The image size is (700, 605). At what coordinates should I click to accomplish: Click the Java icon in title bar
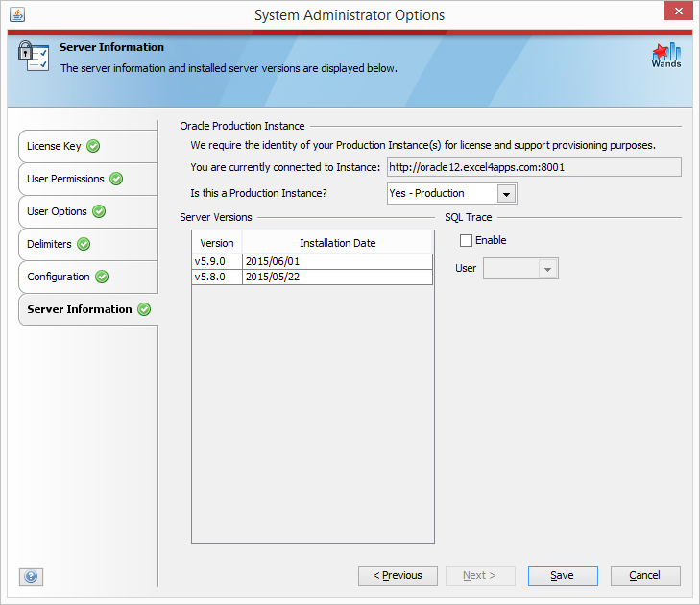(17, 14)
